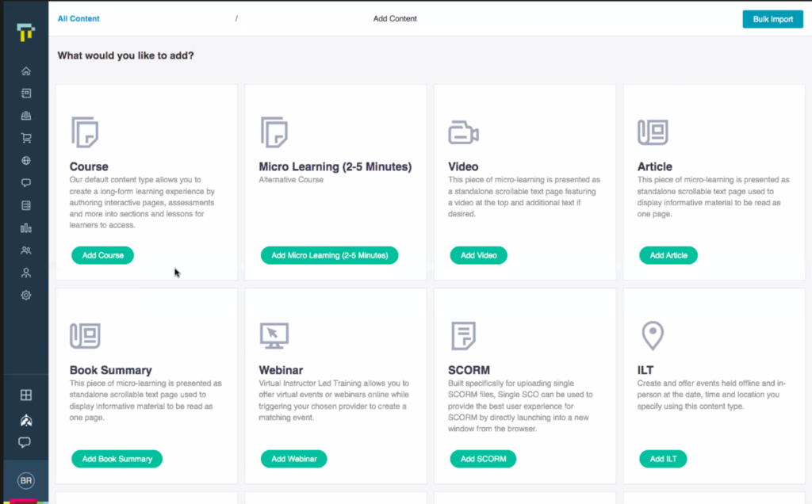The height and width of the screenshot is (504, 812).
Task: Click the Add SCORM button
Action: [x=483, y=459]
